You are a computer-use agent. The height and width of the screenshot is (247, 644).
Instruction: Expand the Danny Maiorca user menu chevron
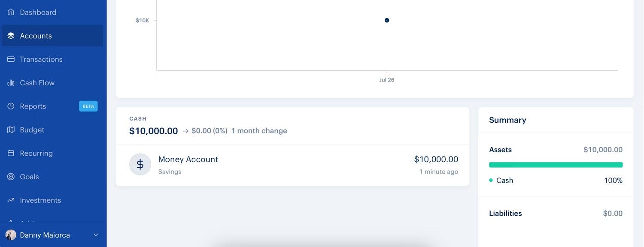tap(96, 235)
